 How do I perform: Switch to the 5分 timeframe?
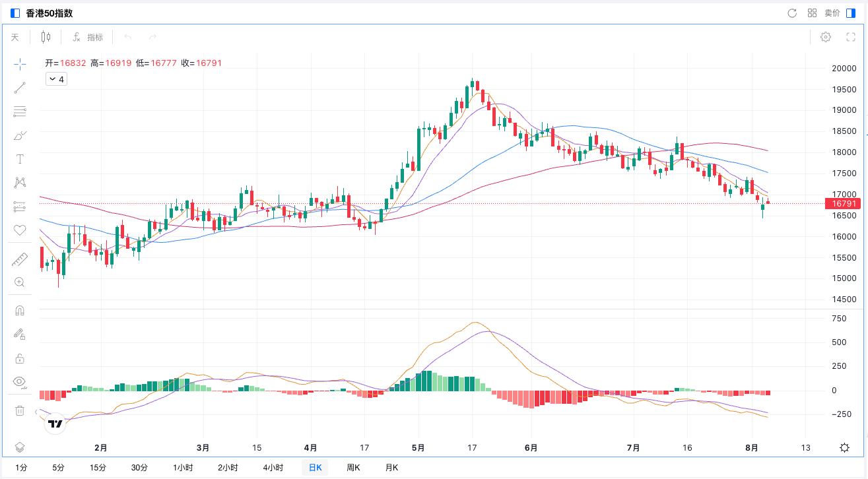click(x=59, y=468)
